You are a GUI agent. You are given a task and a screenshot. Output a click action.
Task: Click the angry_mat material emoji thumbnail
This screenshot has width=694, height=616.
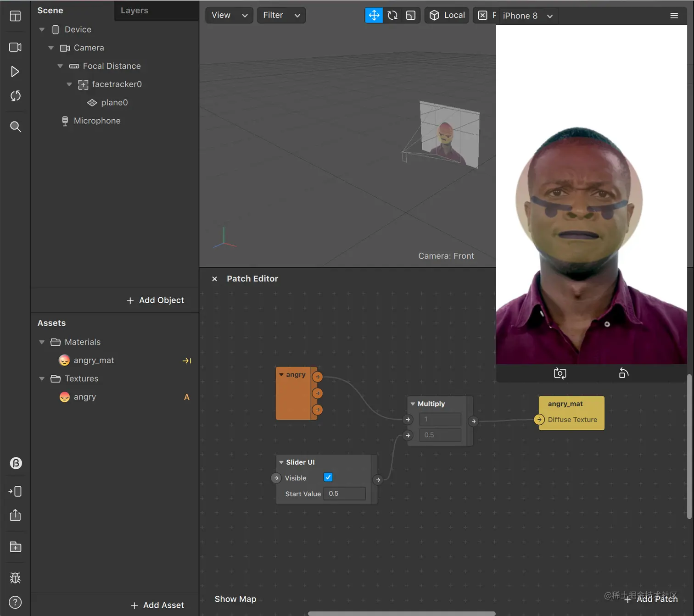[x=64, y=361]
